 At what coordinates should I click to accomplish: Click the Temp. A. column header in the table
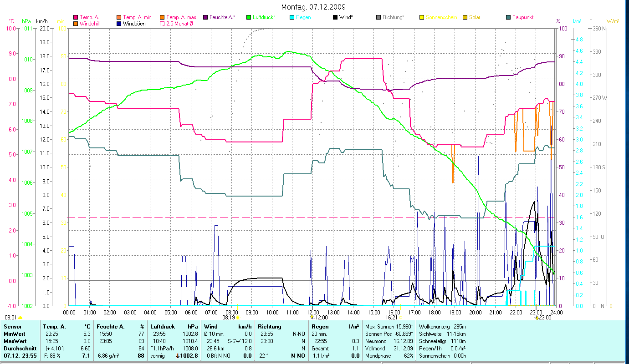pyautogui.click(x=54, y=327)
